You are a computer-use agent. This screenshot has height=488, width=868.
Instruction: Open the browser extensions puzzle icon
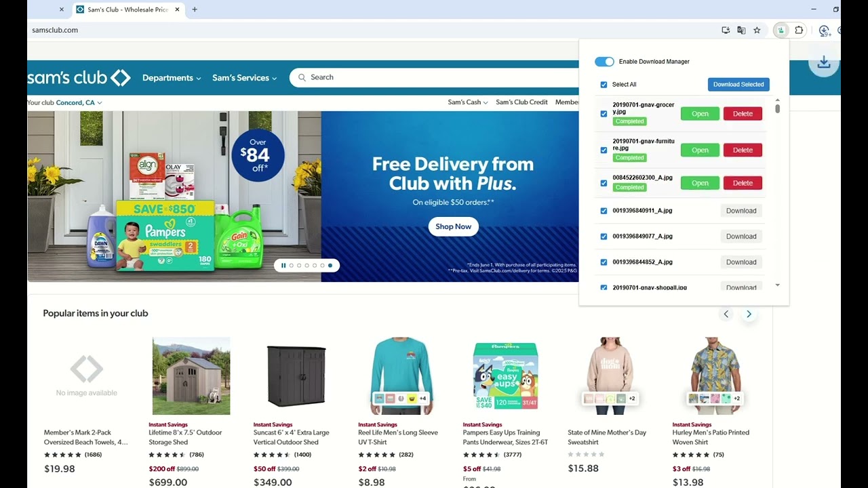pyautogui.click(x=799, y=30)
